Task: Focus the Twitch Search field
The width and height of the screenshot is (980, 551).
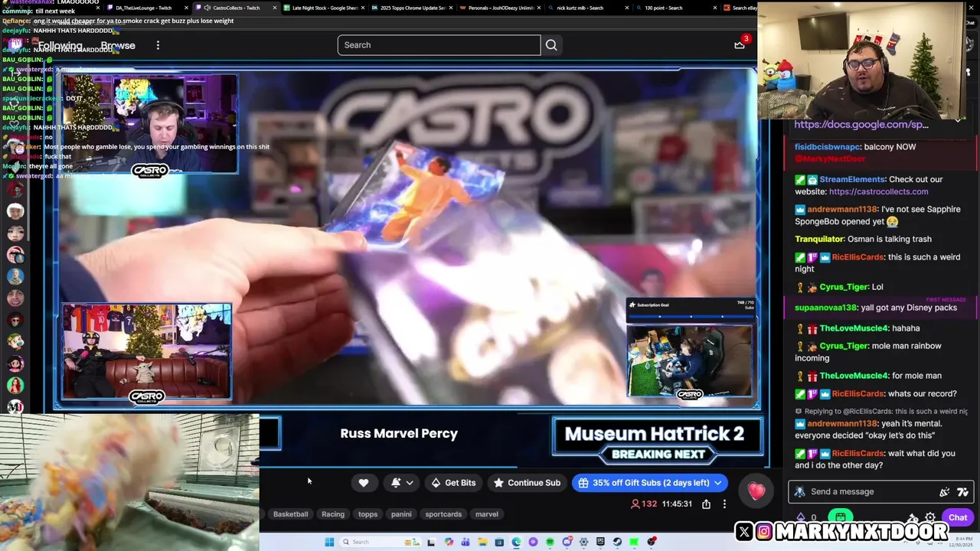Action: point(439,45)
